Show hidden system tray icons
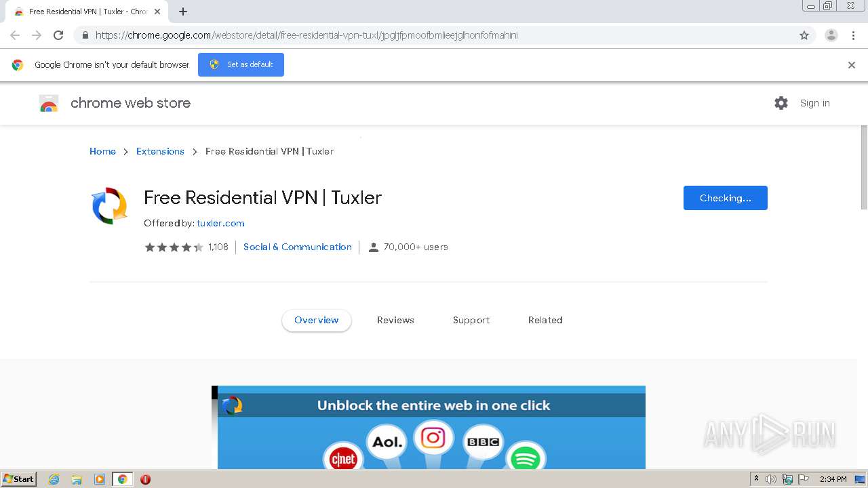This screenshot has width=868, height=488. pyautogui.click(x=757, y=479)
